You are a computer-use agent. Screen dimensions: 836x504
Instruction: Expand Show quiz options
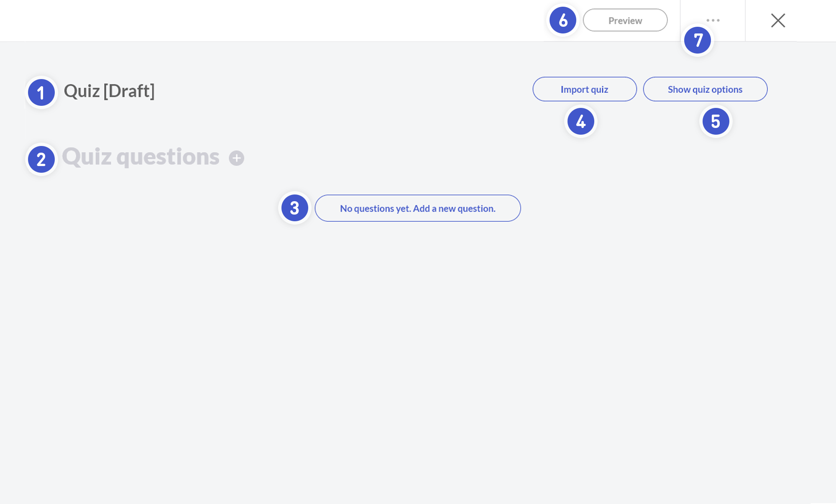tap(705, 89)
